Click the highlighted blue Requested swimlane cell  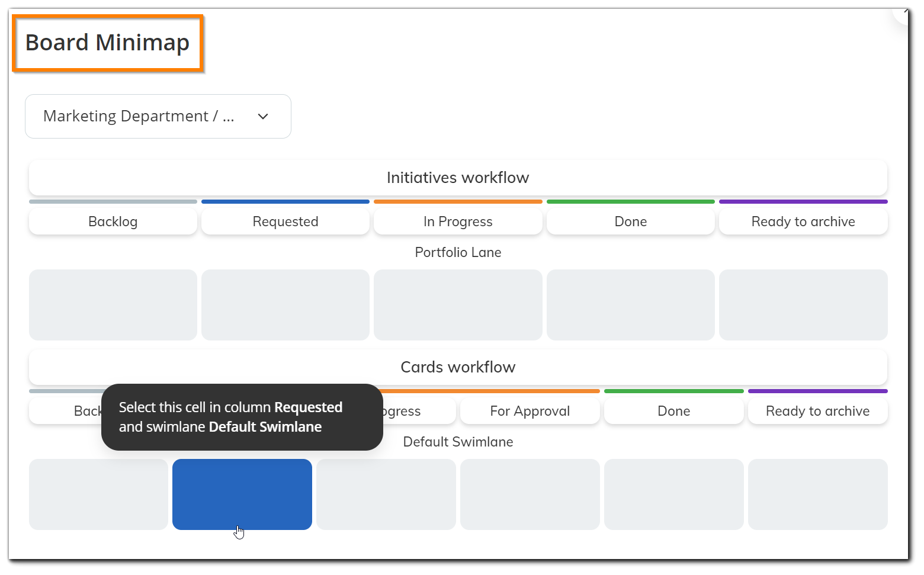coord(242,494)
